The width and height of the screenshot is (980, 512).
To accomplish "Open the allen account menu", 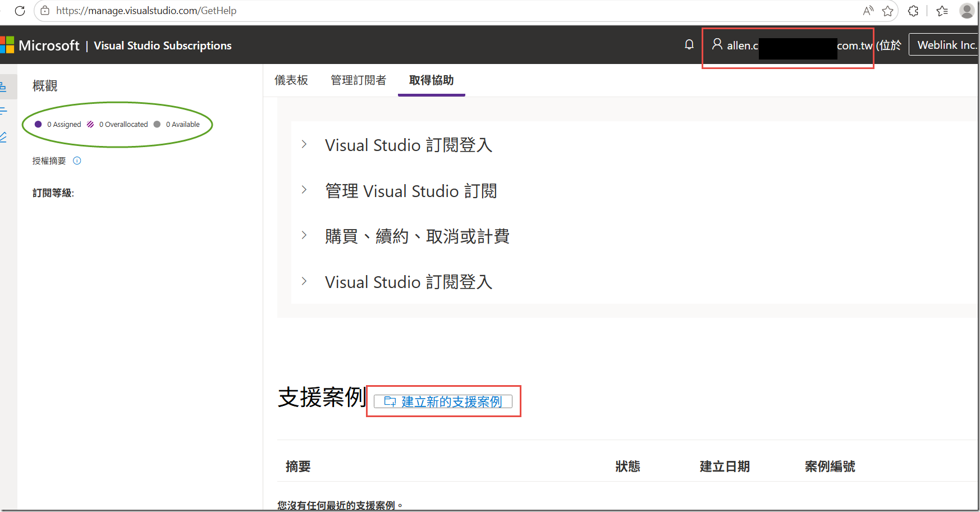I will [x=791, y=45].
